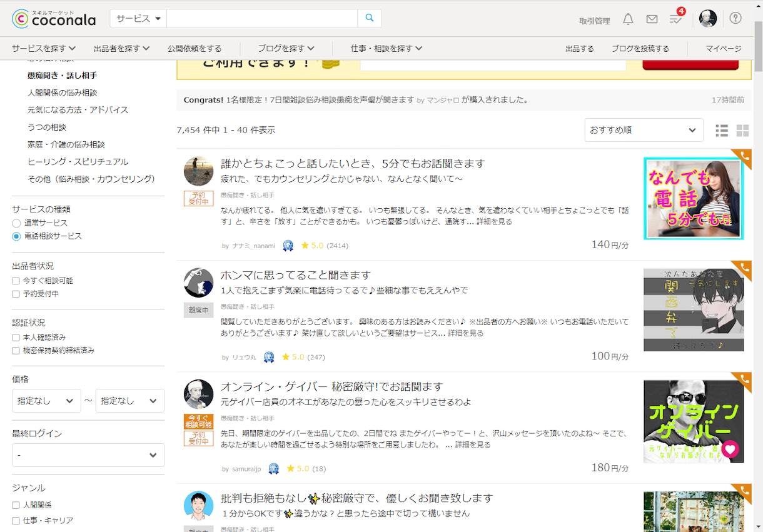
Task: Open the user profile avatar menu
Action: (x=708, y=19)
